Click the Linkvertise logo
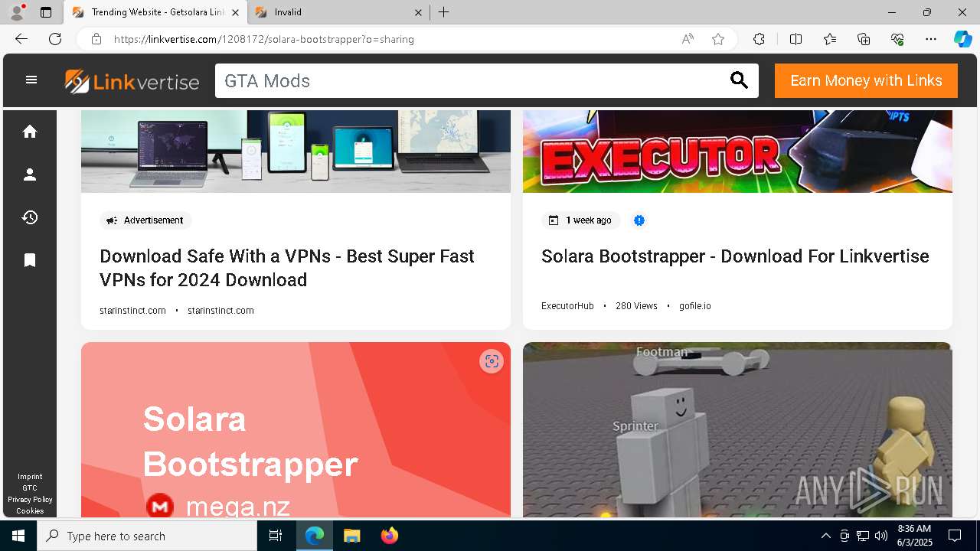The image size is (980, 551). [x=132, y=81]
